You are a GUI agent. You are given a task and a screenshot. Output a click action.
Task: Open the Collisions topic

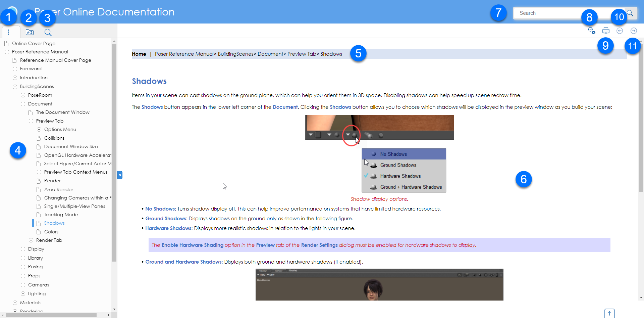click(x=54, y=138)
